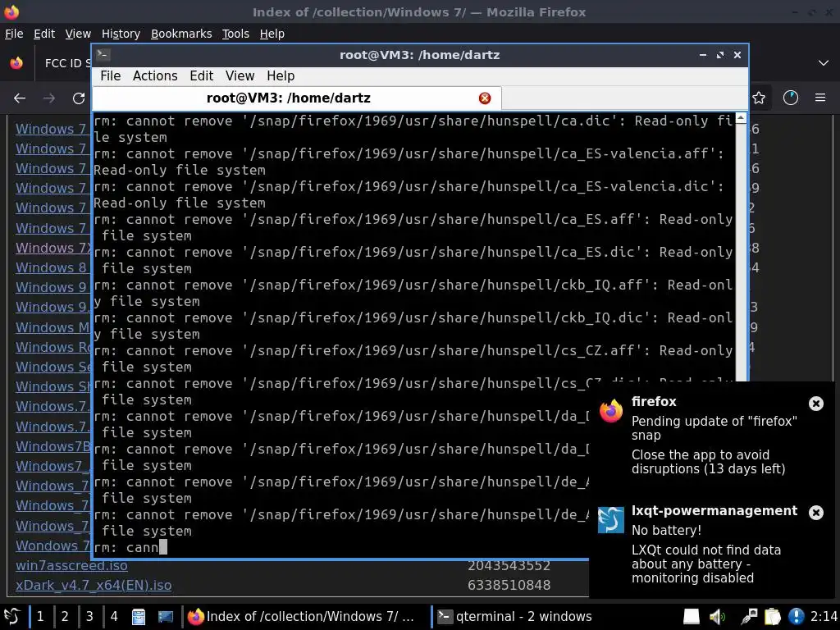The height and width of the screenshot is (630, 840).
Task: Open qterminal File menu
Action: pyautogui.click(x=111, y=76)
